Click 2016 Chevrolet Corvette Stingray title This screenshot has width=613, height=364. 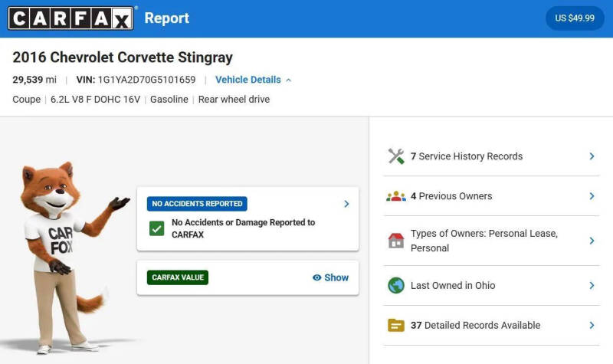[x=123, y=57]
